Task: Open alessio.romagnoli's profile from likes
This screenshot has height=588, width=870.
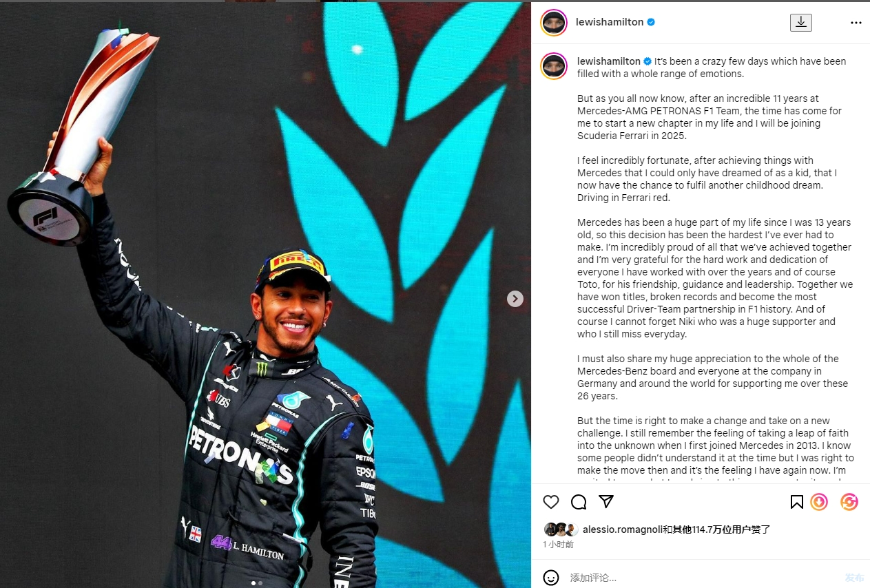Action: (620, 529)
